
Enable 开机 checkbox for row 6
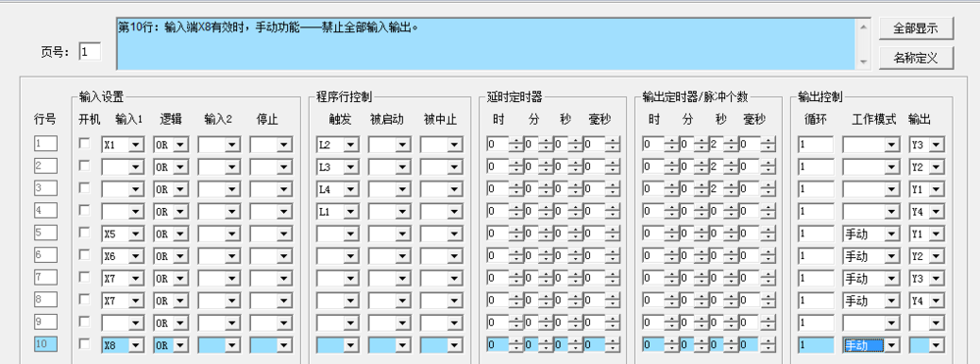(x=84, y=254)
